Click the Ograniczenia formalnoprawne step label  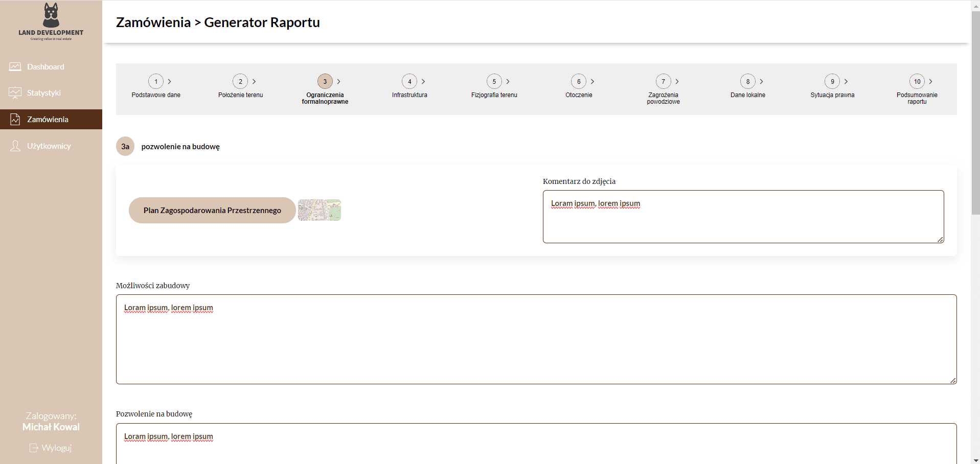(x=325, y=98)
